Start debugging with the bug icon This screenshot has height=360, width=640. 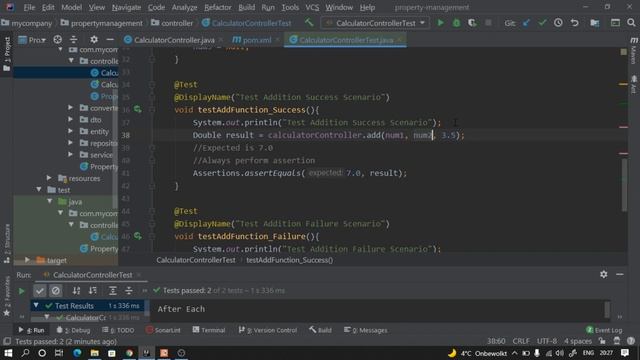(456, 23)
